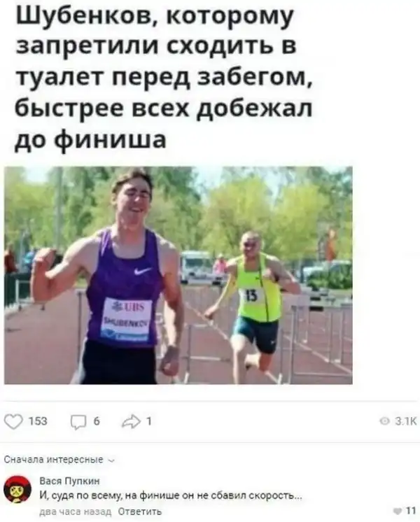Click the comment like count 11

[x=411, y=511]
